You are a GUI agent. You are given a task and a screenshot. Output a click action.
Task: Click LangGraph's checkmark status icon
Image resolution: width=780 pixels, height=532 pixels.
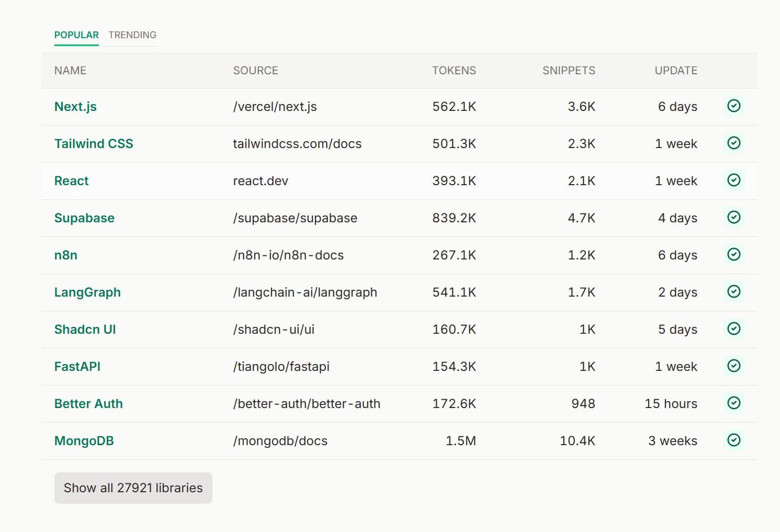tap(734, 292)
